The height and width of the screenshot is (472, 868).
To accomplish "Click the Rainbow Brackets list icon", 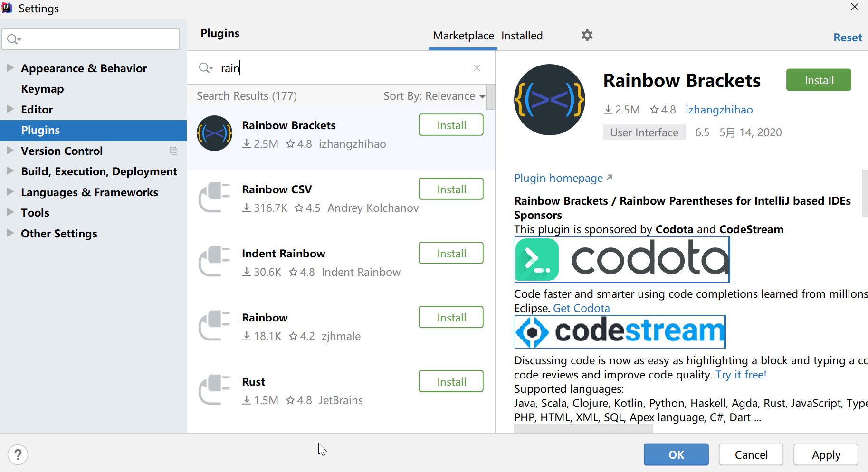I will click(215, 133).
